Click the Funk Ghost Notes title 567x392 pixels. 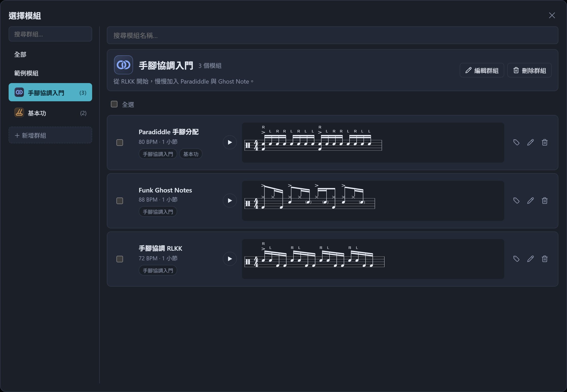[165, 190]
